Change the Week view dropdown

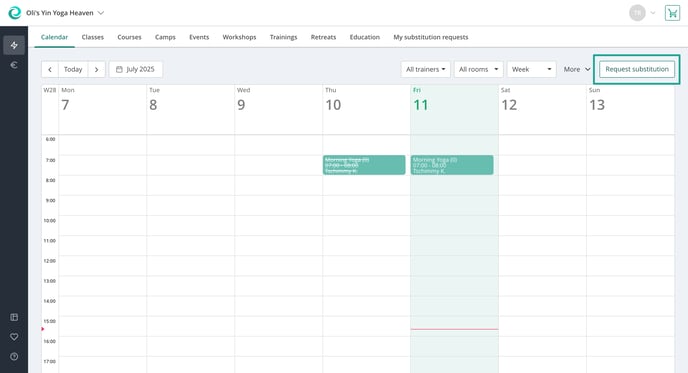click(x=531, y=69)
